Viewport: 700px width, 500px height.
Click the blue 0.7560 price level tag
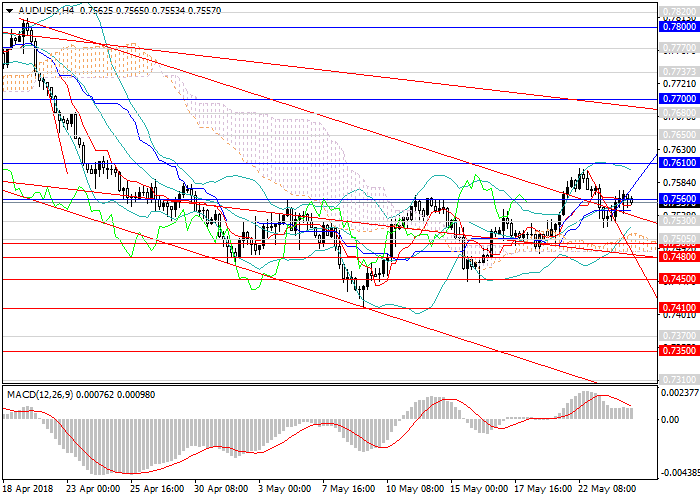(678, 199)
